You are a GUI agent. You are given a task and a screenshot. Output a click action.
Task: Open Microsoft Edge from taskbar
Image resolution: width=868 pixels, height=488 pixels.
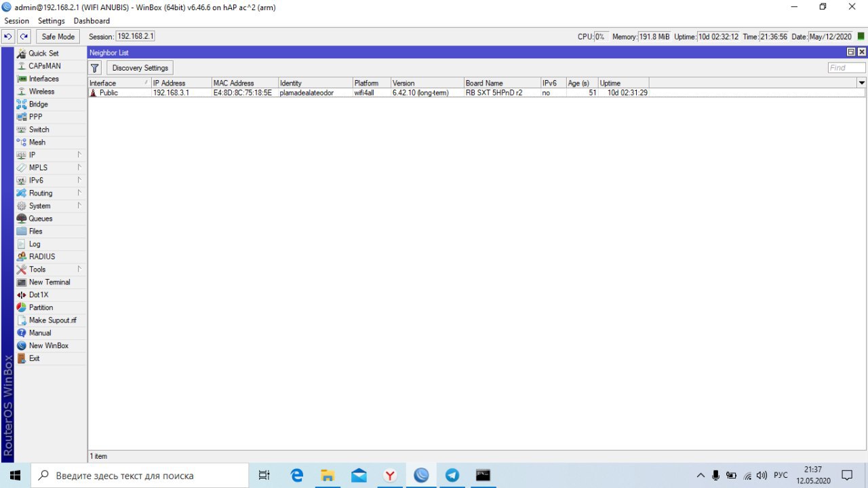(296, 475)
